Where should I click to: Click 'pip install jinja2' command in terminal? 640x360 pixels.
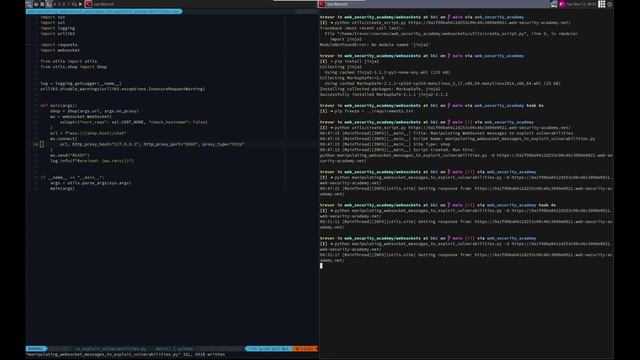[x=357, y=61]
